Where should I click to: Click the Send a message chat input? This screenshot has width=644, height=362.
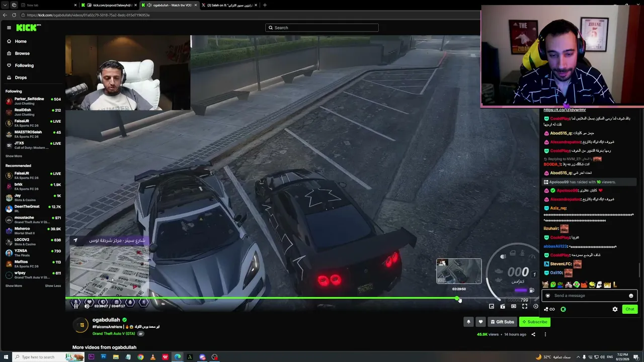[x=590, y=296]
